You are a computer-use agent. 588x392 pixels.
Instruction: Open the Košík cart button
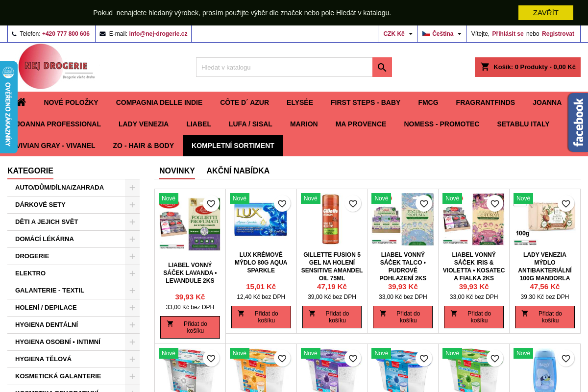coord(528,67)
